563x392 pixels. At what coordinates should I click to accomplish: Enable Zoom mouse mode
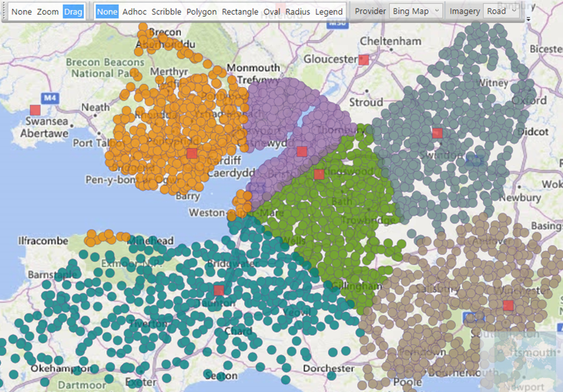[x=48, y=12]
